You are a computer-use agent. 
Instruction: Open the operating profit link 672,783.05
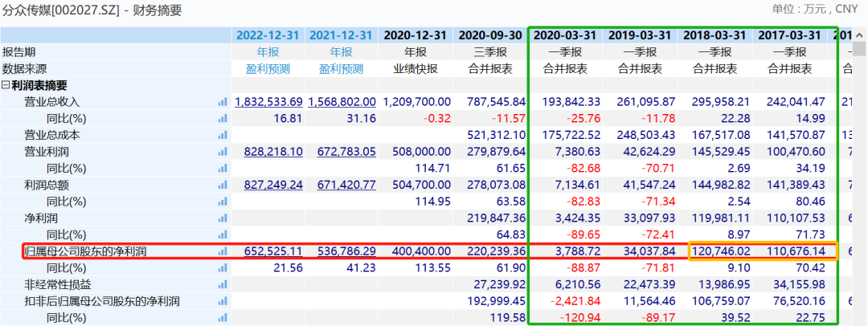click(346, 152)
